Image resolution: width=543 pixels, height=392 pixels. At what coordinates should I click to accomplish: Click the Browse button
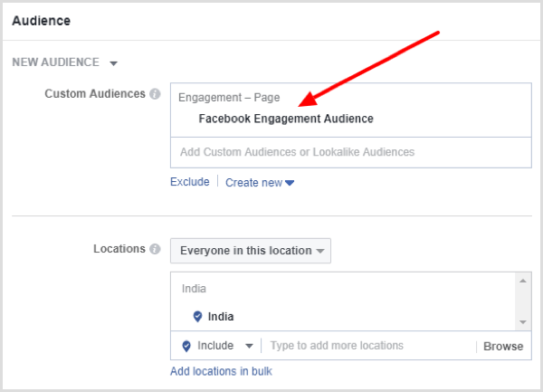tap(503, 347)
